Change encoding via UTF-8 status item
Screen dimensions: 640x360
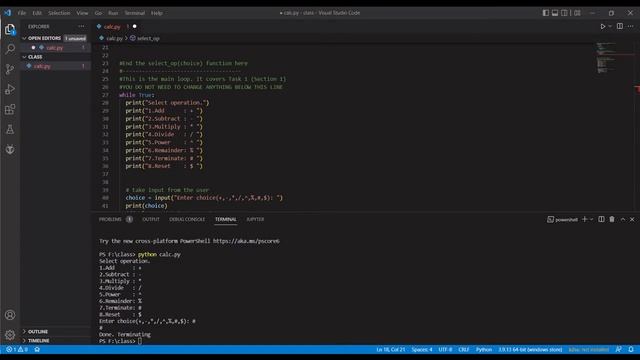tap(445, 349)
